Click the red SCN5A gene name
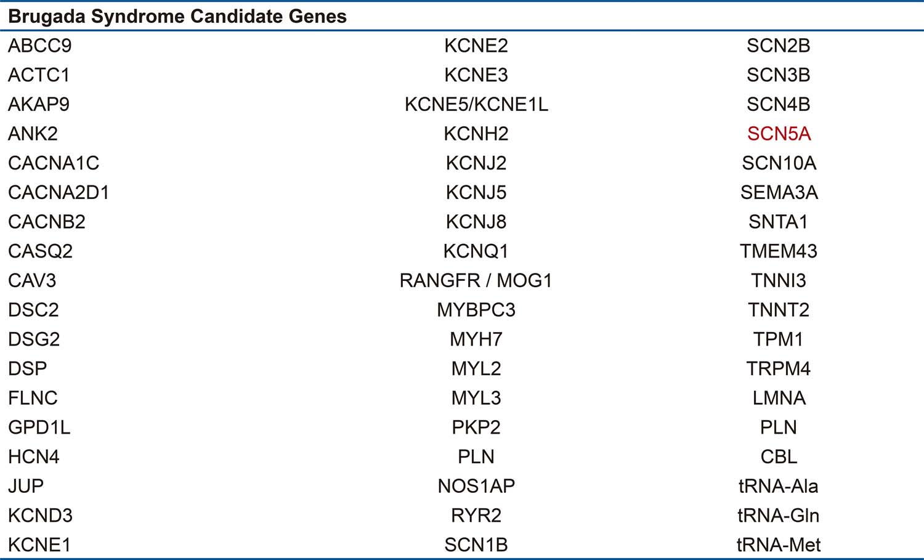Viewport: 924px width, 560px height. (x=779, y=134)
